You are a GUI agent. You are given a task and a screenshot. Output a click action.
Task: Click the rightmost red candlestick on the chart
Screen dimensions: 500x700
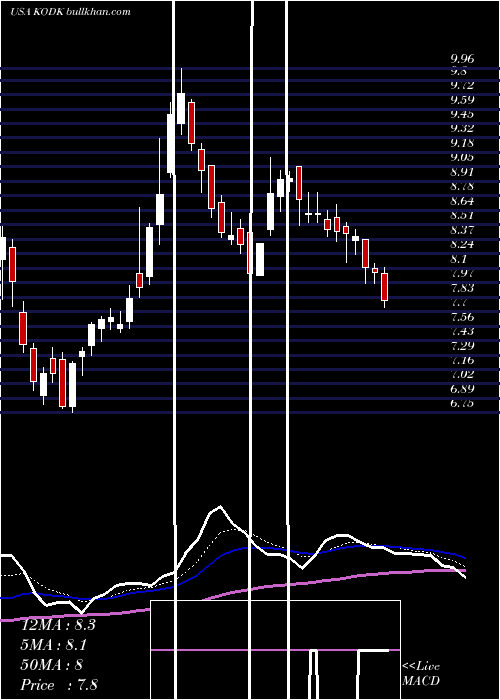384,287
